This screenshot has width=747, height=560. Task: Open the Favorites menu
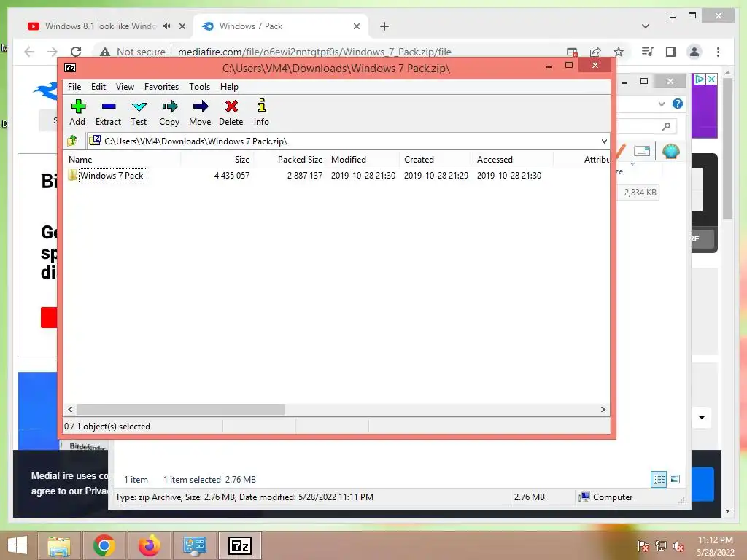[x=161, y=87]
